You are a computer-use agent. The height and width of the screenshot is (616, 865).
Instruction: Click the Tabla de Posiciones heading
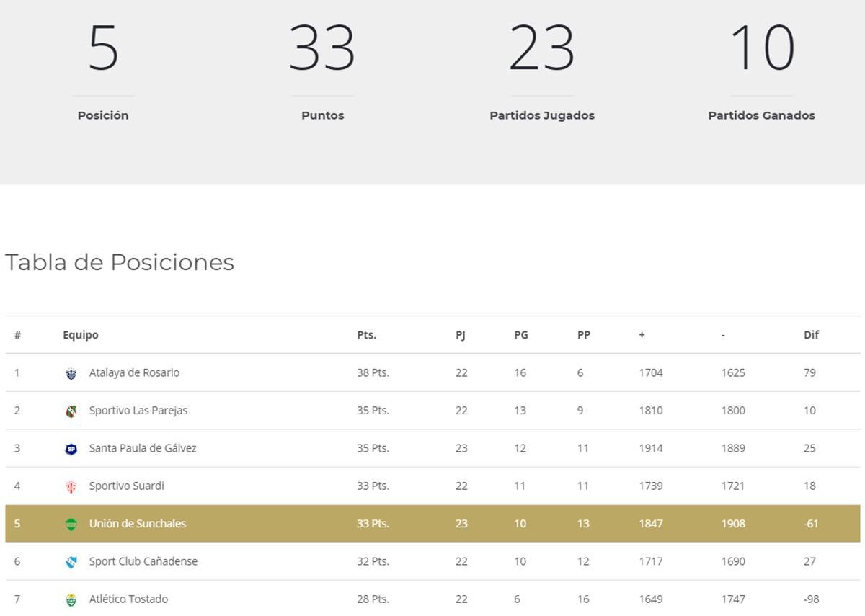coord(120,262)
